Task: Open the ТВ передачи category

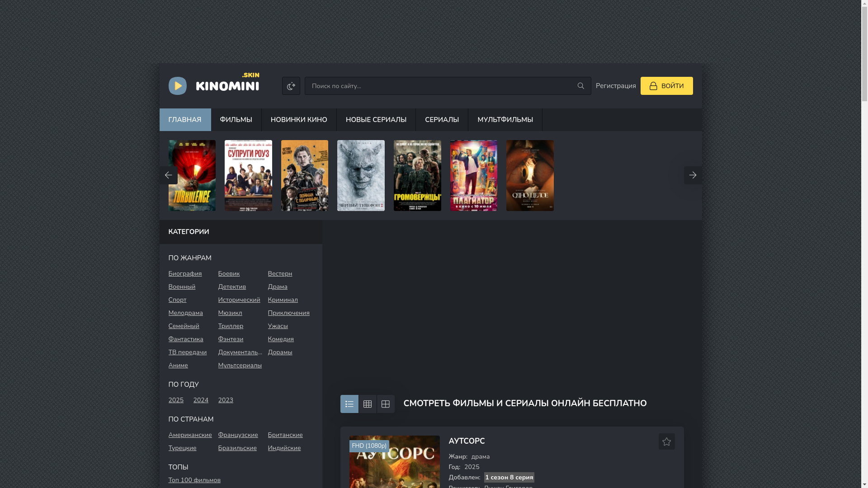Action: pyautogui.click(x=188, y=352)
